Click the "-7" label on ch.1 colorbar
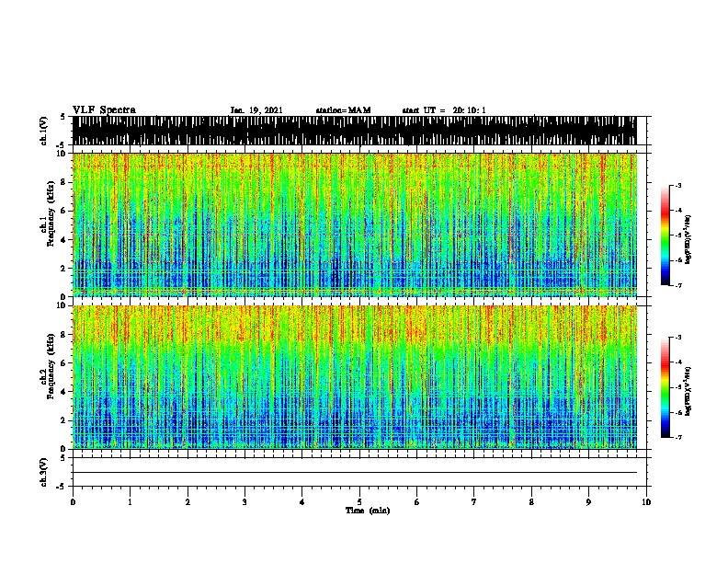Screen dimensions: 728x563 point(677,285)
